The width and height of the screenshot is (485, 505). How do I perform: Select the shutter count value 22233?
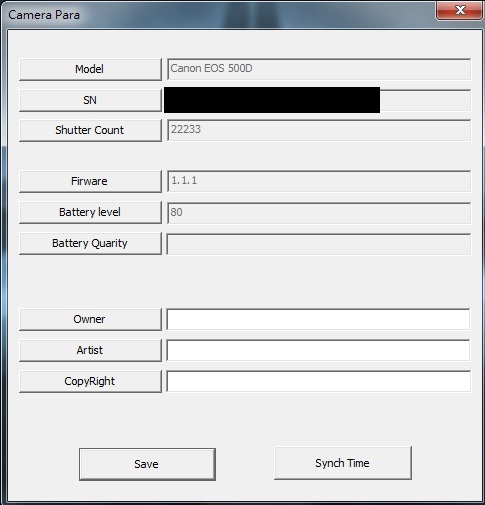point(319,130)
